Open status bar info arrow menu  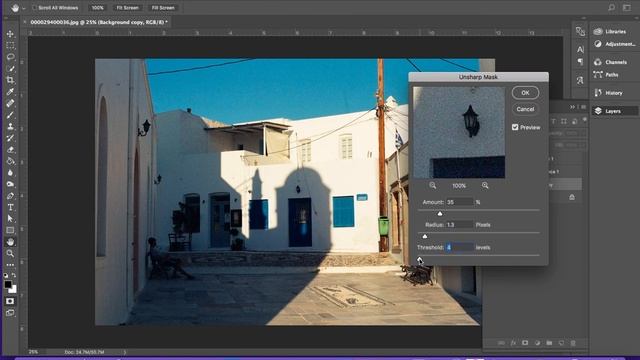click(124, 351)
